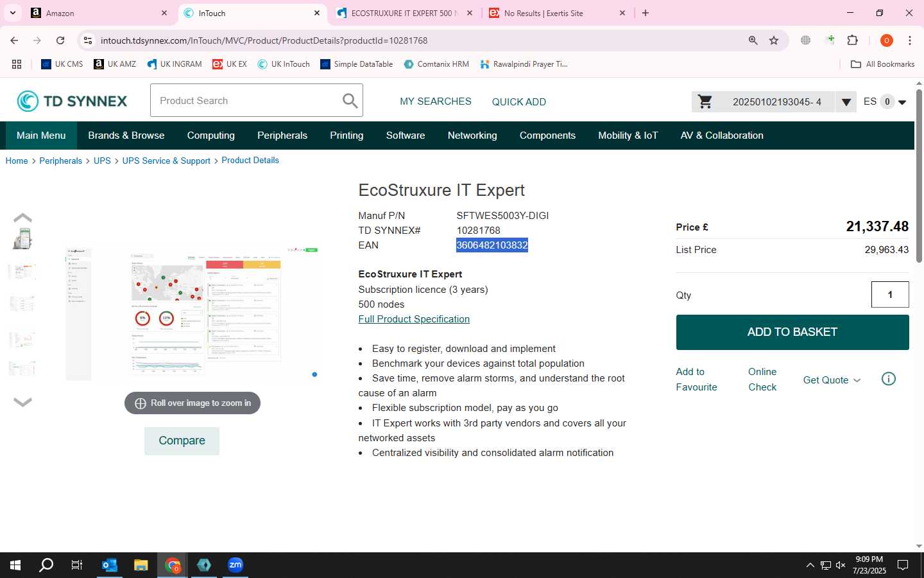Image resolution: width=924 pixels, height=578 pixels.
Task: Click the TD SYNNEX logo
Action: point(72,101)
